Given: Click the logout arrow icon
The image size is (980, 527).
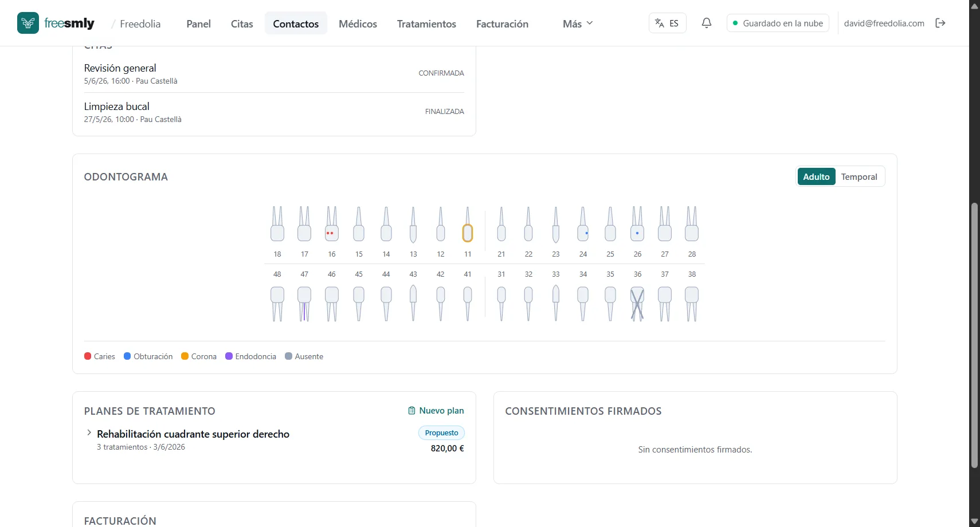Looking at the screenshot, I should 940,23.
